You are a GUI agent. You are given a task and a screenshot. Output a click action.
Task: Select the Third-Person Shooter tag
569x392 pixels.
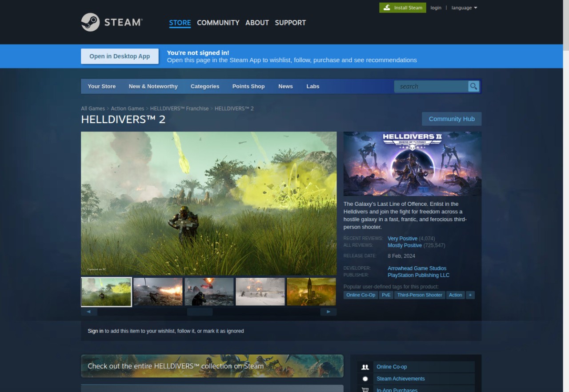point(420,295)
